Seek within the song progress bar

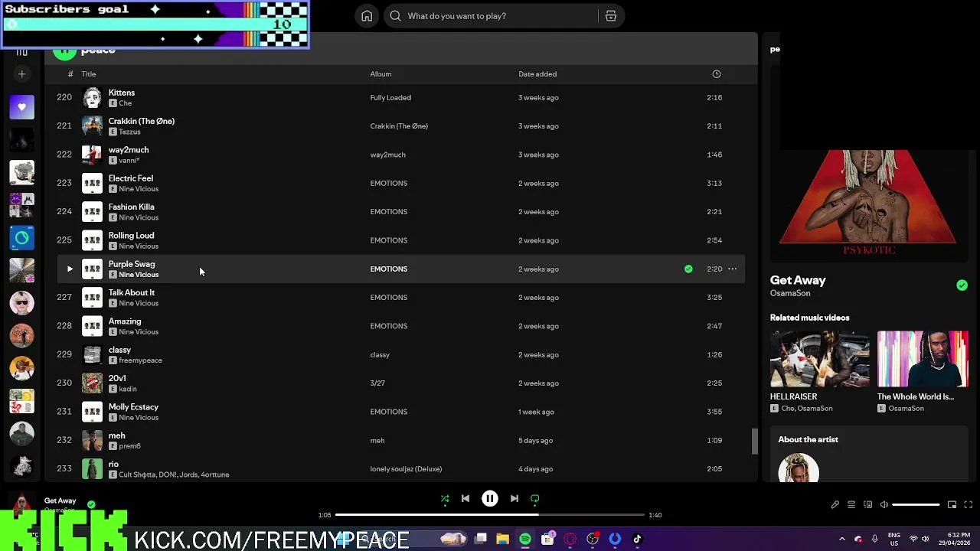click(x=490, y=515)
